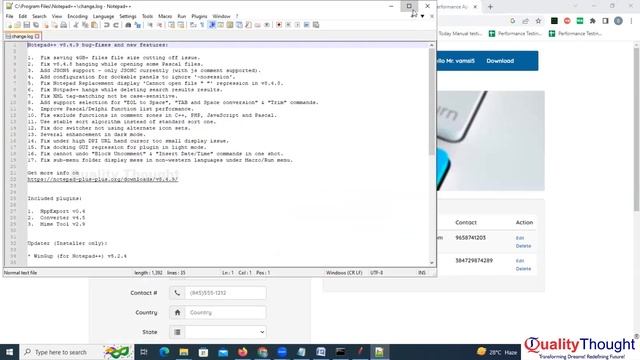Click the last Save Macro icon in toolbar
640x360 pixels.
316,25
